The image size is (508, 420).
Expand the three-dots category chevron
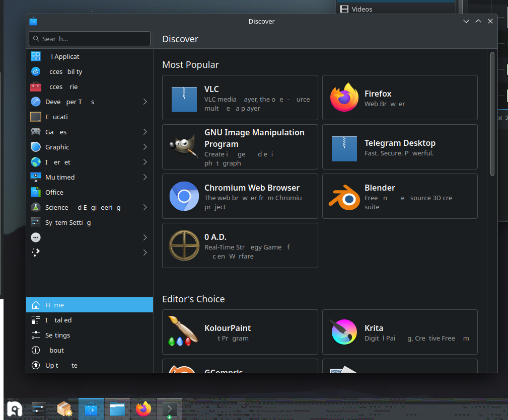click(x=145, y=237)
